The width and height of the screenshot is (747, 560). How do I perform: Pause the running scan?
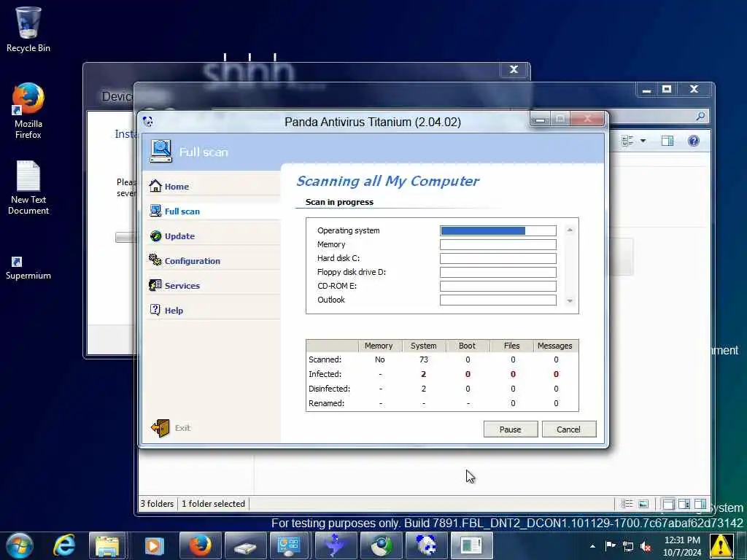click(510, 429)
